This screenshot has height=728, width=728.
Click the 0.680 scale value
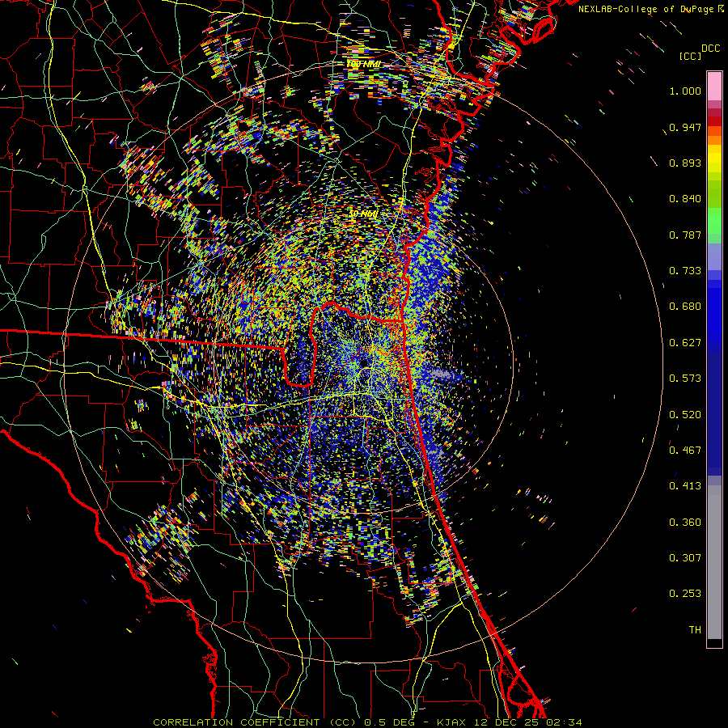[685, 307]
